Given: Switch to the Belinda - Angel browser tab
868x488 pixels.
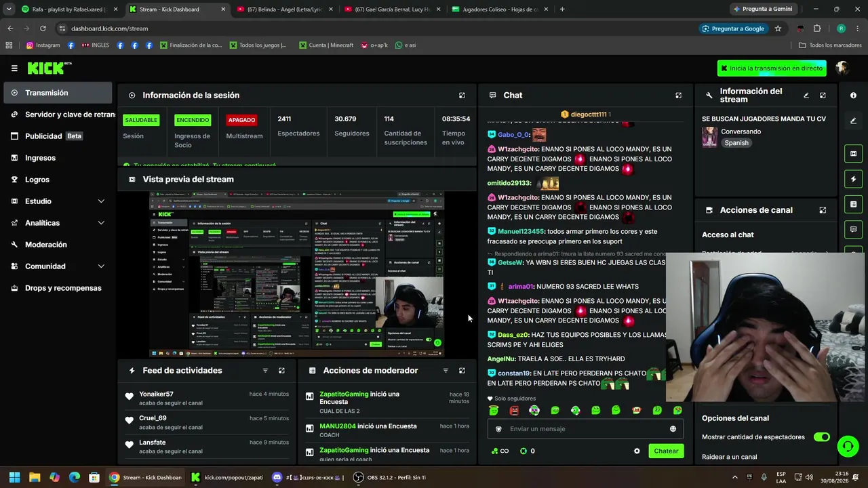Looking at the screenshot, I should coord(283,9).
